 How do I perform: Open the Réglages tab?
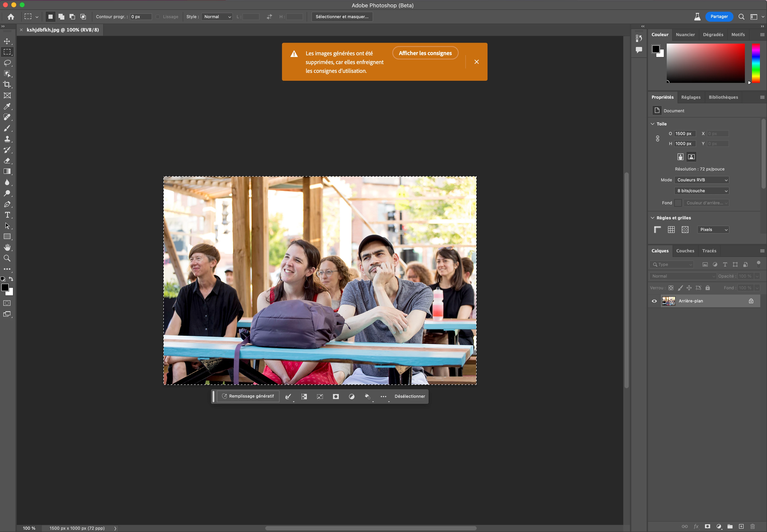click(691, 97)
